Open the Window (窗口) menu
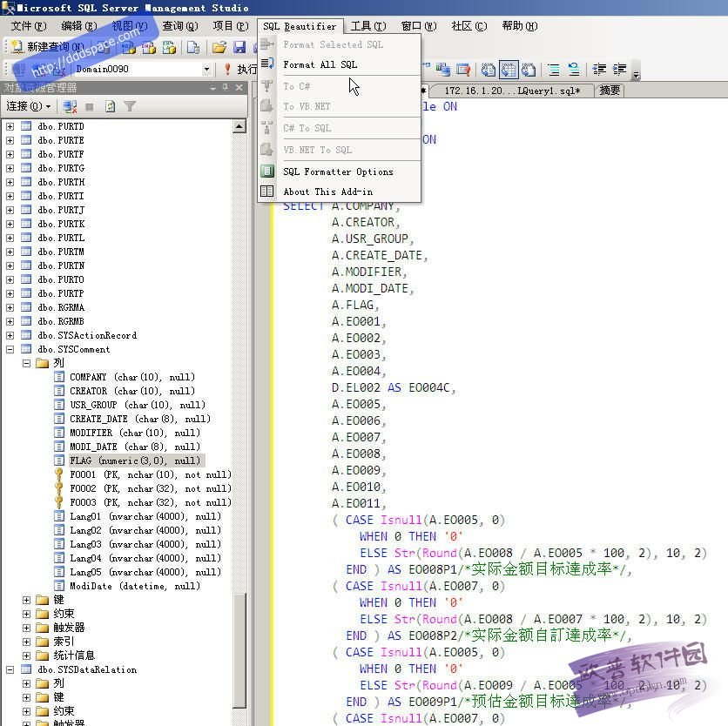Image resolution: width=728 pixels, height=726 pixels. pos(419,26)
